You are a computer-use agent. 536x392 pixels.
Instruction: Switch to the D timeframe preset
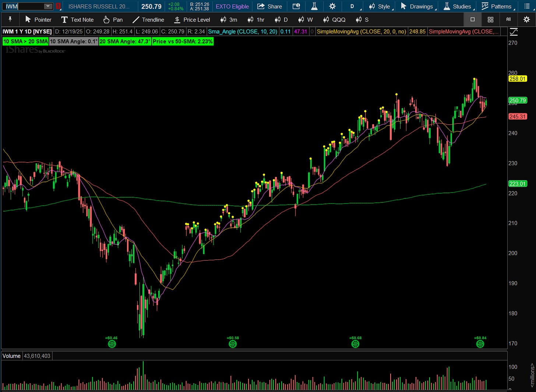(x=281, y=20)
